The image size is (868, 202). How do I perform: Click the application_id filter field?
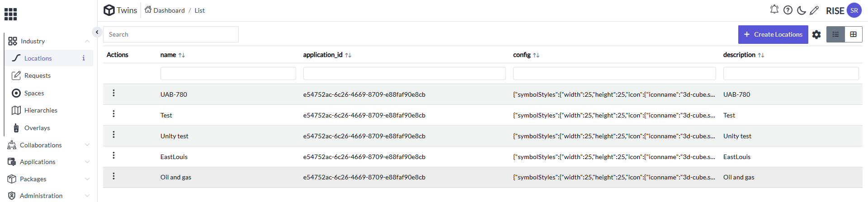pyautogui.click(x=404, y=73)
